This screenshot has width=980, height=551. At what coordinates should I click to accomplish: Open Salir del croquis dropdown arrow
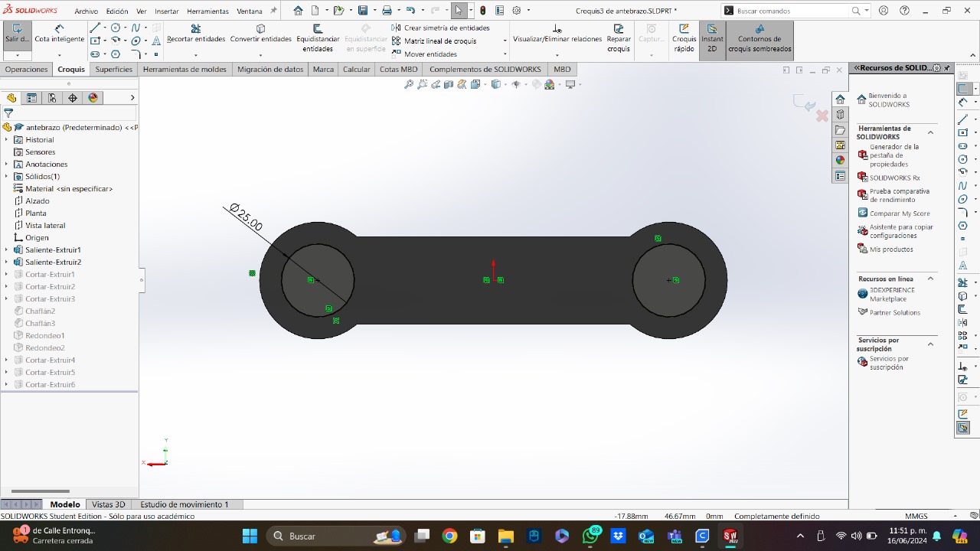click(17, 56)
